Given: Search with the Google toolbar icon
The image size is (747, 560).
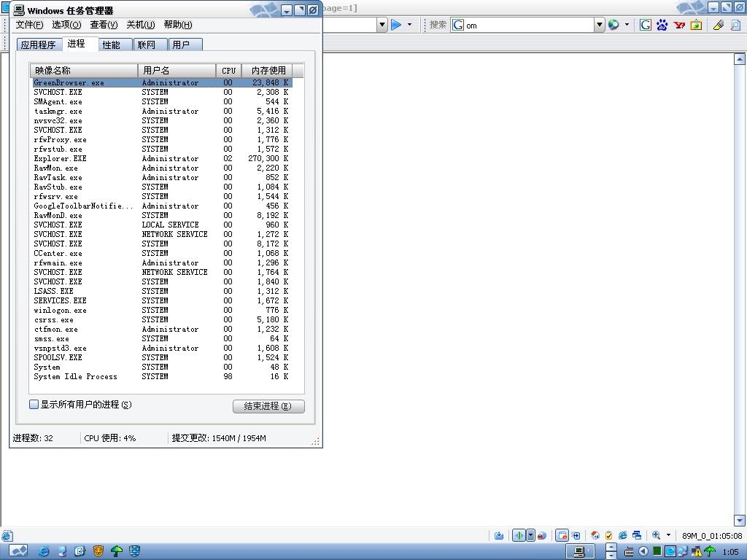Looking at the screenshot, I should tap(646, 25).
